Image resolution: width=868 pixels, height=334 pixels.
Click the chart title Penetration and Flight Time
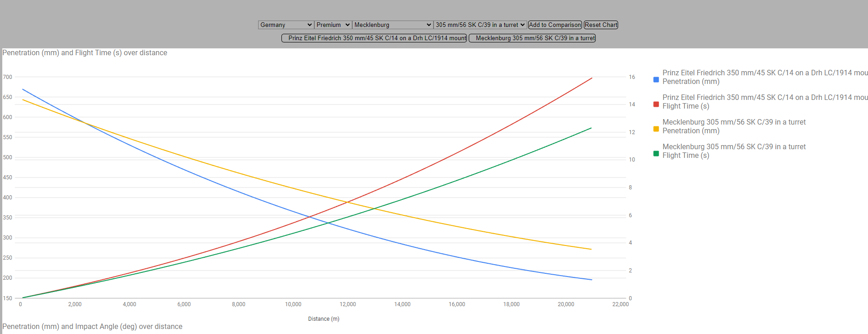pyautogui.click(x=85, y=53)
